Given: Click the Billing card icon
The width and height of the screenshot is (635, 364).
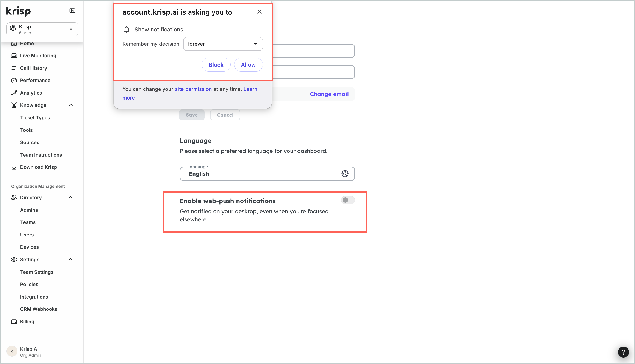Looking at the screenshot, I should point(14,322).
